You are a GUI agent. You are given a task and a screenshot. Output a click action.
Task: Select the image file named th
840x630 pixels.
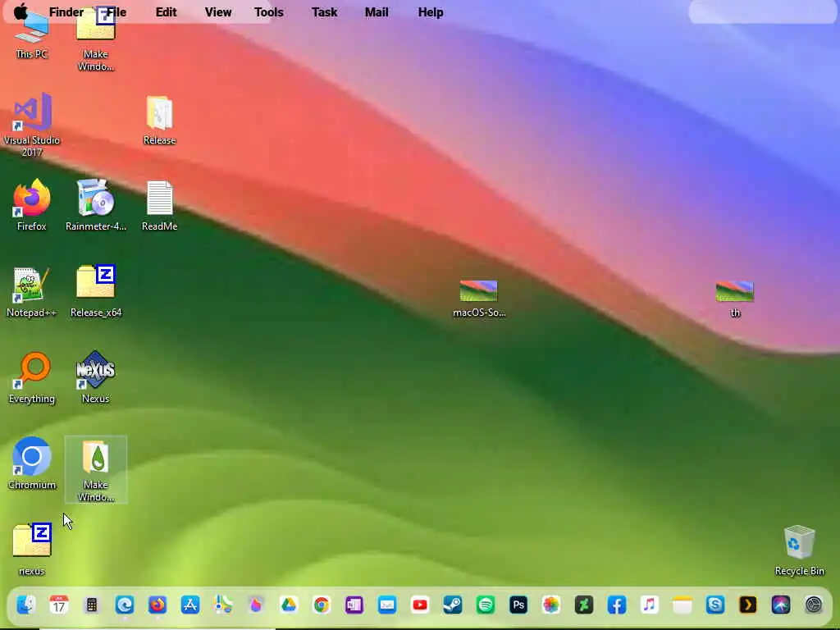tap(735, 298)
